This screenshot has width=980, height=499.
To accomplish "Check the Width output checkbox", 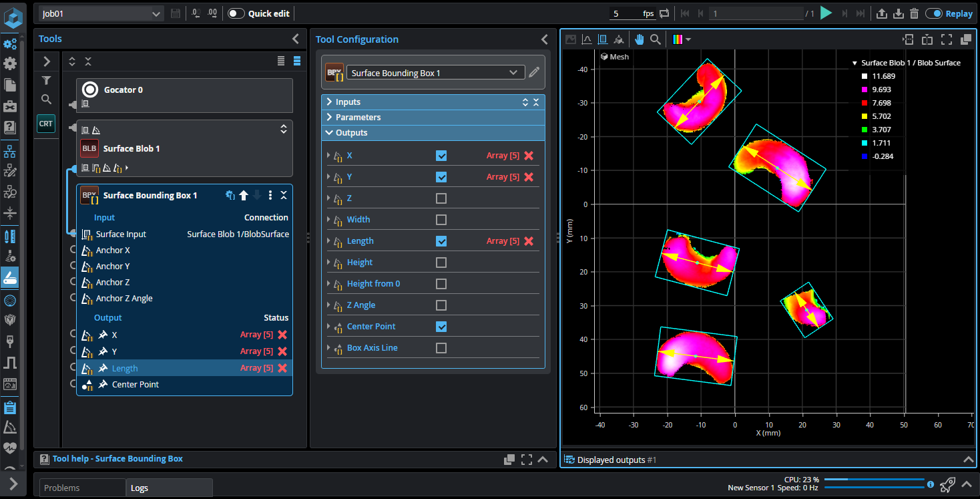I will click(441, 220).
